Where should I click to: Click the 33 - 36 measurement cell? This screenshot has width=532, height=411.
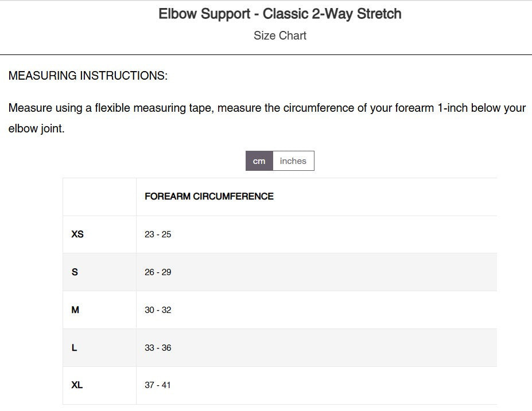pyautogui.click(x=316, y=347)
